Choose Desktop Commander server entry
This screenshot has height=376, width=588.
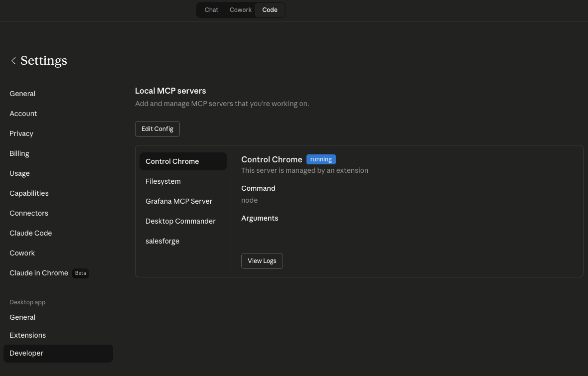click(x=180, y=221)
